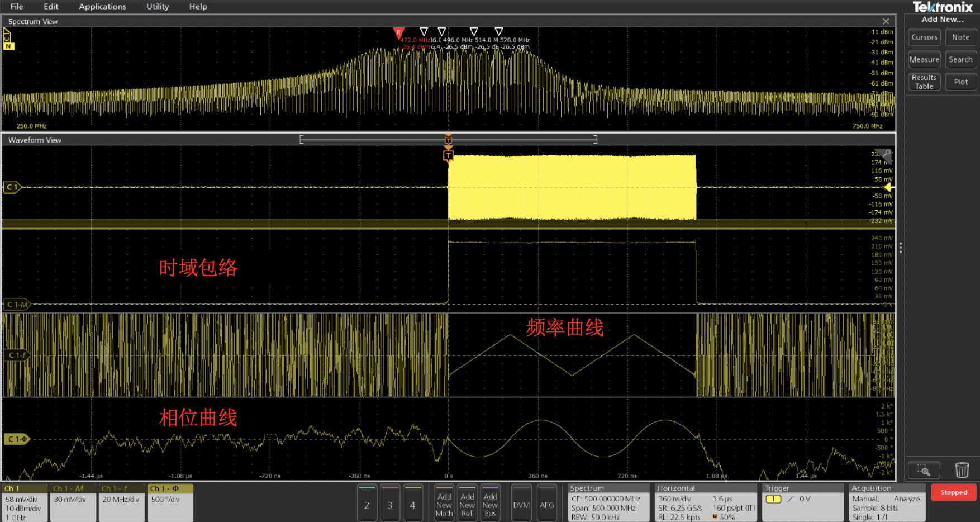This screenshot has width=980, height=522.
Task: Click the C1-Φ phase trace handle
Action: [17, 439]
